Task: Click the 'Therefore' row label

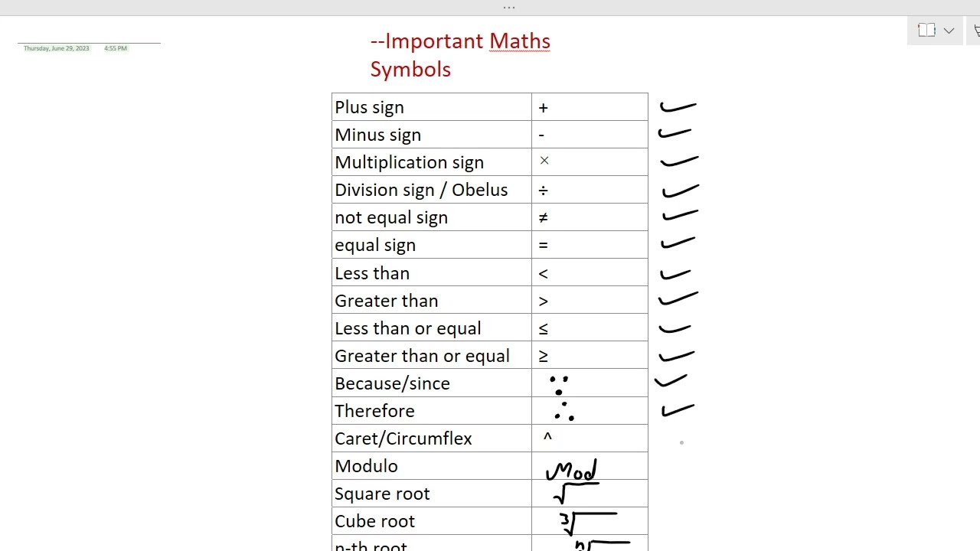Action: pyautogui.click(x=374, y=411)
